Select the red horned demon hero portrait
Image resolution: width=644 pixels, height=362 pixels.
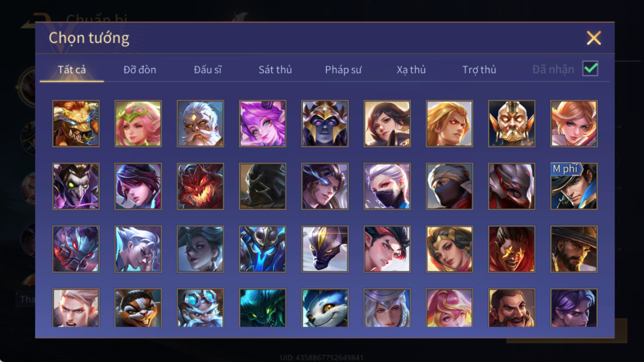click(201, 186)
